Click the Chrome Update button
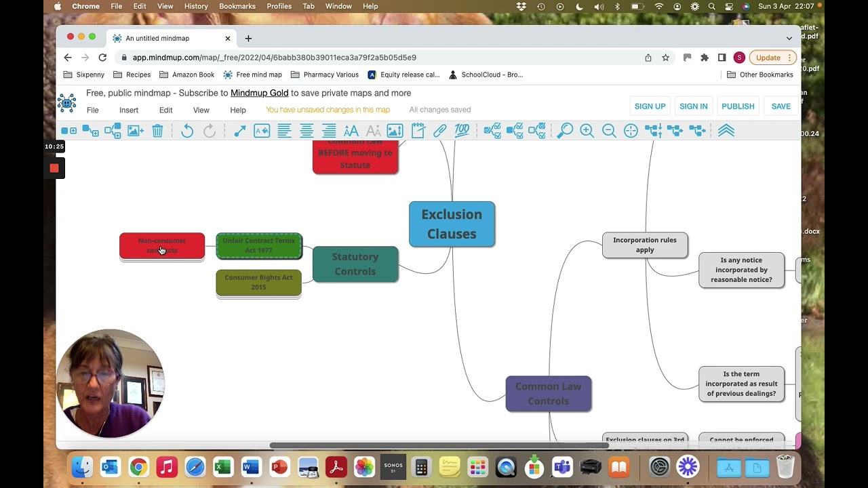This screenshot has width=868, height=488. 772,58
